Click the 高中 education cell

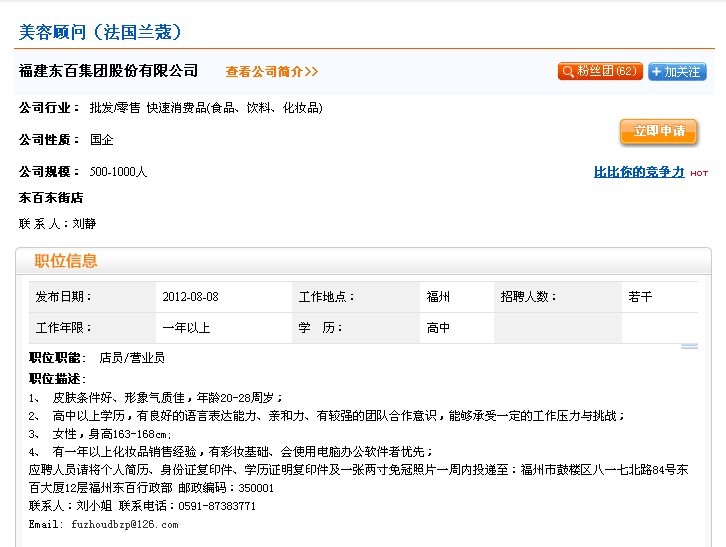[x=438, y=327]
